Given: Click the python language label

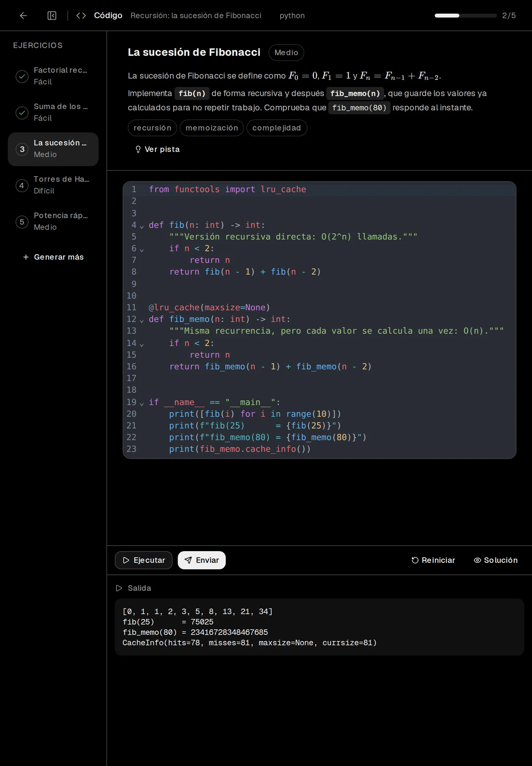Looking at the screenshot, I should (292, 16).
